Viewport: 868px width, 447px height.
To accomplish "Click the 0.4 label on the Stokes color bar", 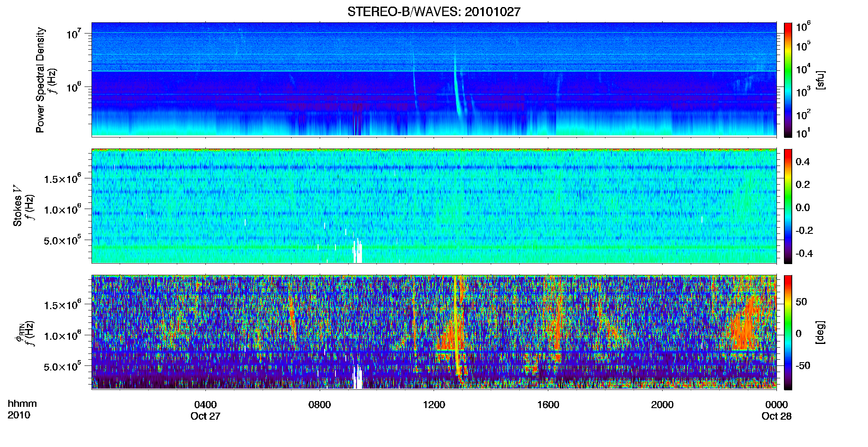I will 803,162.
